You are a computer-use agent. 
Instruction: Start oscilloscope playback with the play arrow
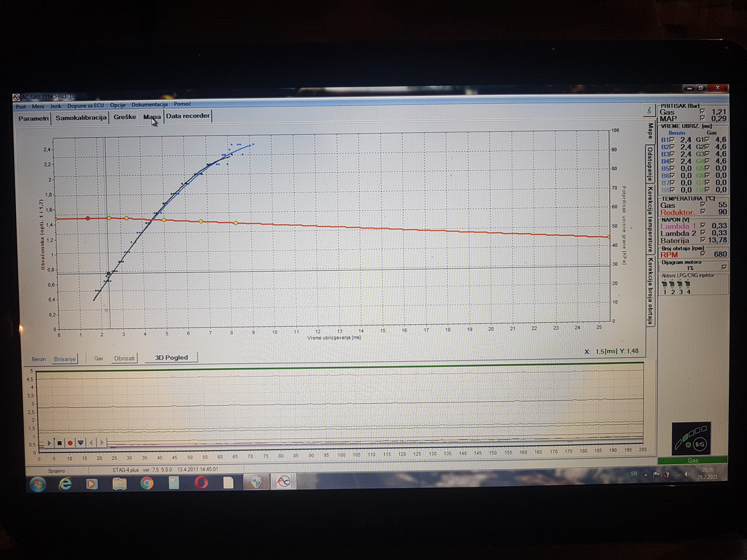pos(48,443)
